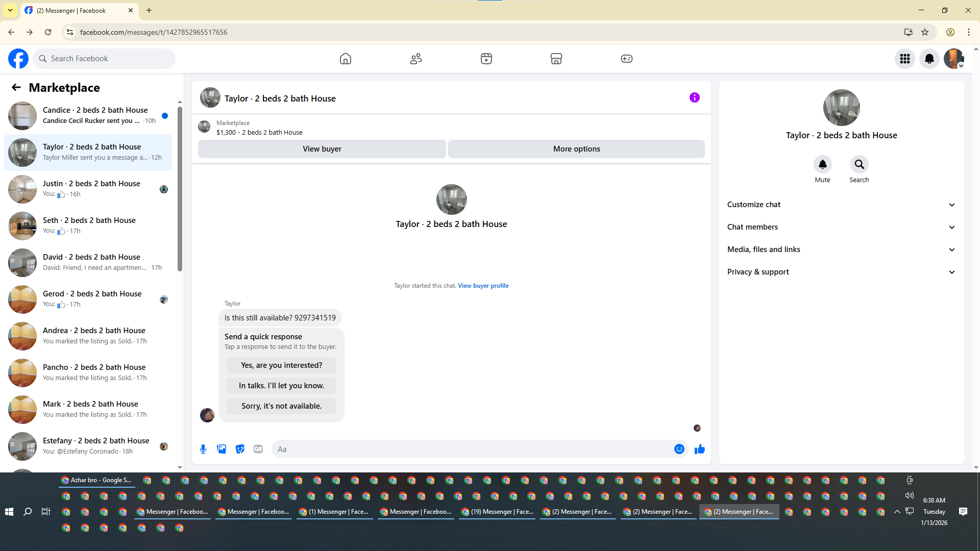Send a thumbs-up like
The image size is (980, 551).
click(x=699, y=449)
